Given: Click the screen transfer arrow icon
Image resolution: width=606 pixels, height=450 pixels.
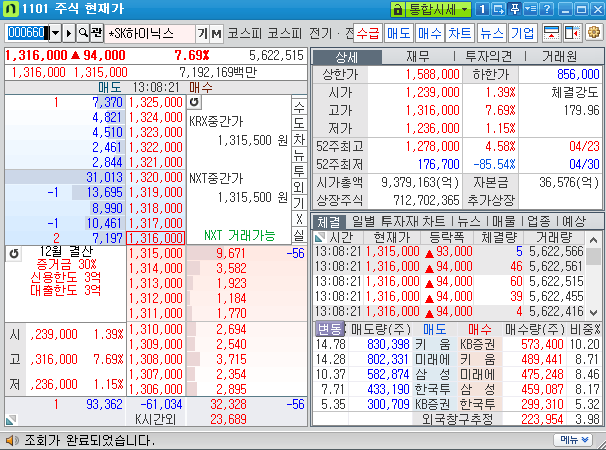Looking at the screenshot, I should [x=498, y=9].
